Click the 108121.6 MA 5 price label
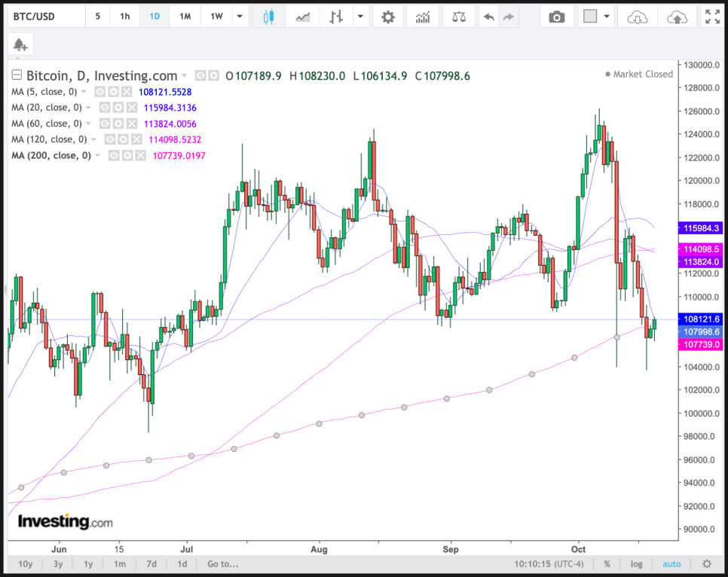This screenshot has width=728, height=577. click(700, 319)
